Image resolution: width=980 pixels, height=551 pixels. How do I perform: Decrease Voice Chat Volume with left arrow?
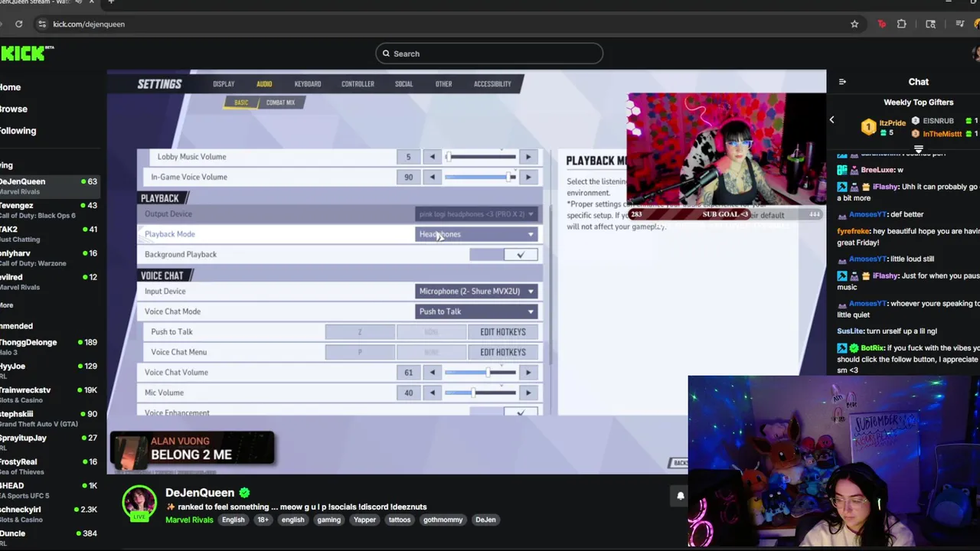click(432, 373)
